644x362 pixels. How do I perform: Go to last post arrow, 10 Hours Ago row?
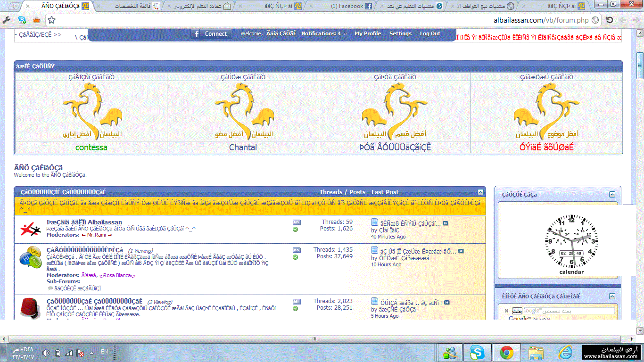pos(461,251)
